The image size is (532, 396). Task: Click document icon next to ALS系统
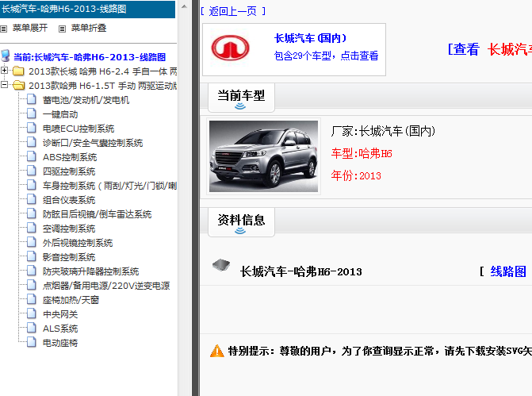point(32,328)
